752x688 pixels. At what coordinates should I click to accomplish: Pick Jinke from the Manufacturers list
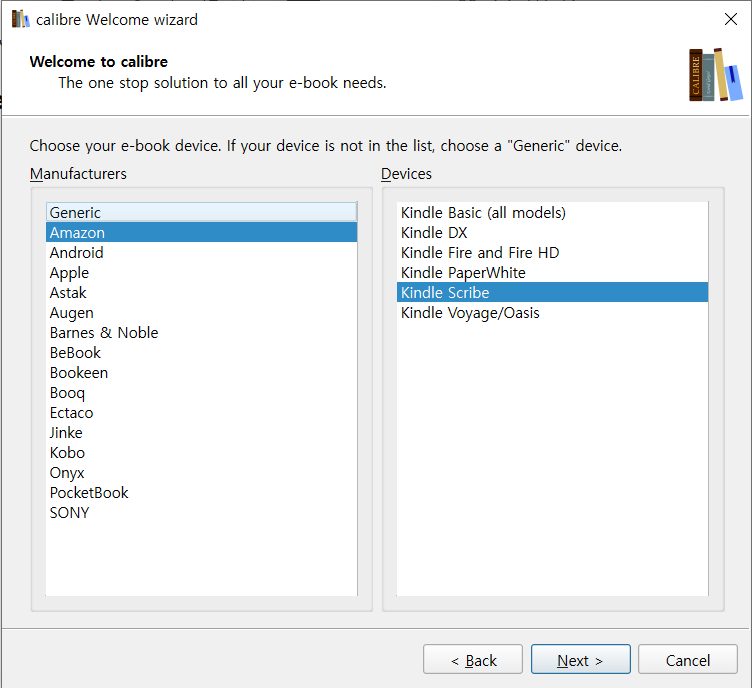[x=201, y=432]
